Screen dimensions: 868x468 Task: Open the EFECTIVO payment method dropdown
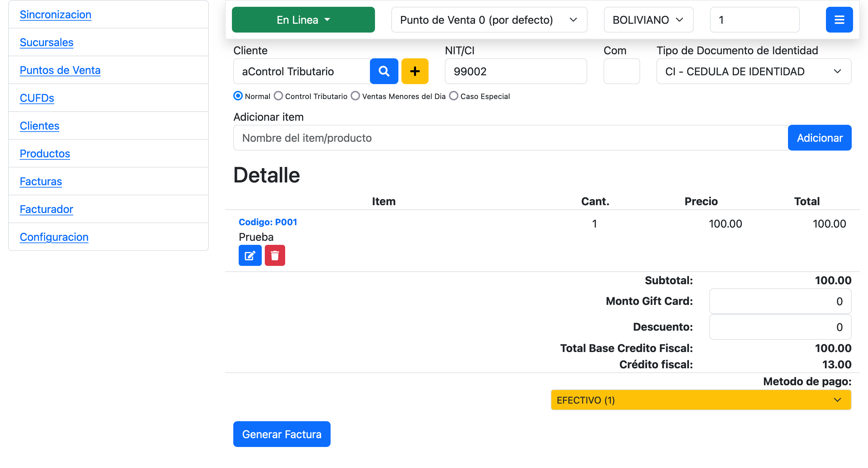[701, 400]
